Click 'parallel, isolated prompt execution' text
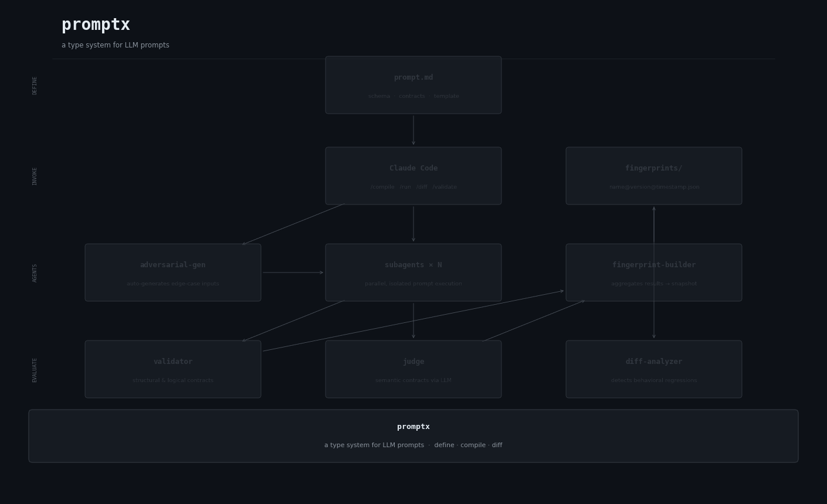 (x=413, y=284)
